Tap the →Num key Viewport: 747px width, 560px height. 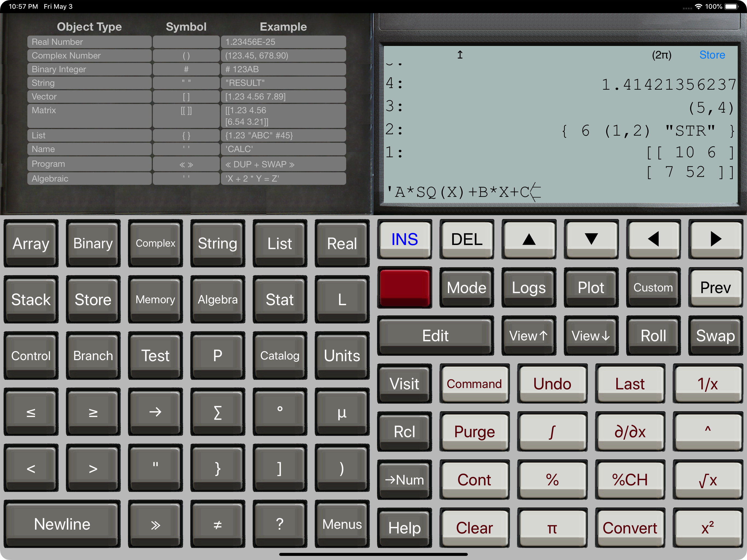point(405,480)
